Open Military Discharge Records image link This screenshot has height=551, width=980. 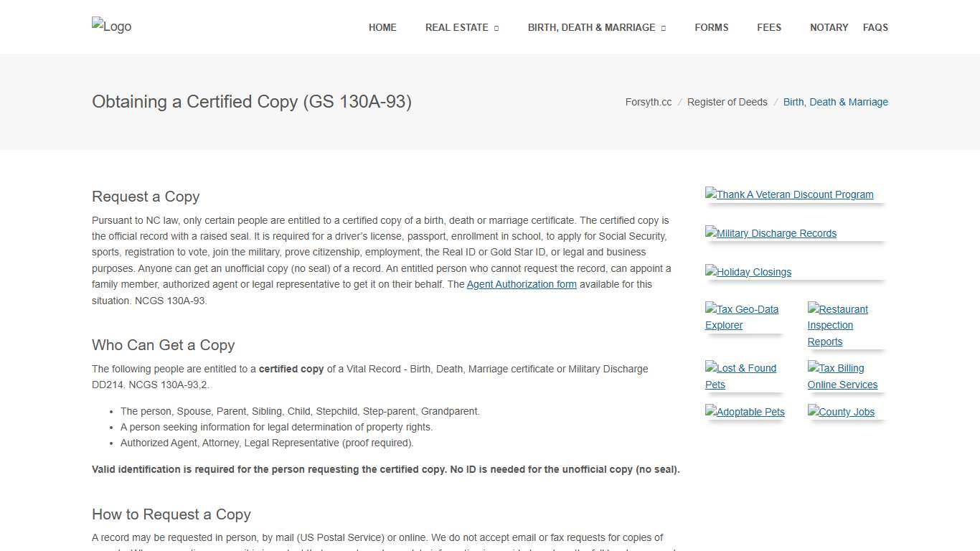point(771,233)
